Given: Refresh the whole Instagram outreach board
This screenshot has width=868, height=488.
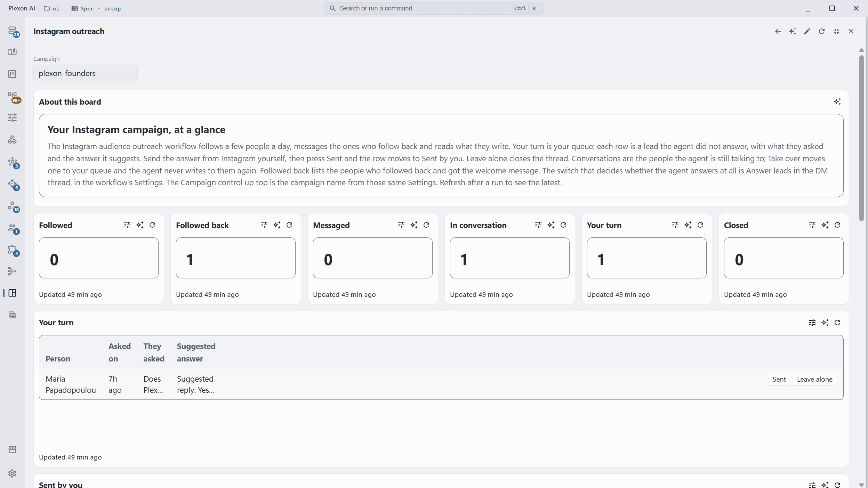Looking at the screenshot, I should (x=822, y=32).
